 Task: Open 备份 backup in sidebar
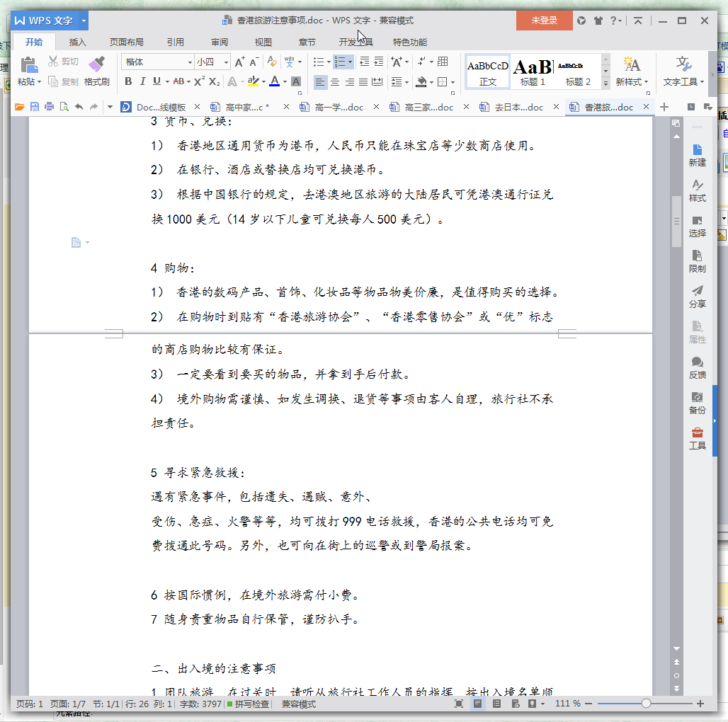pyautogui.click(x=697, y=403)
